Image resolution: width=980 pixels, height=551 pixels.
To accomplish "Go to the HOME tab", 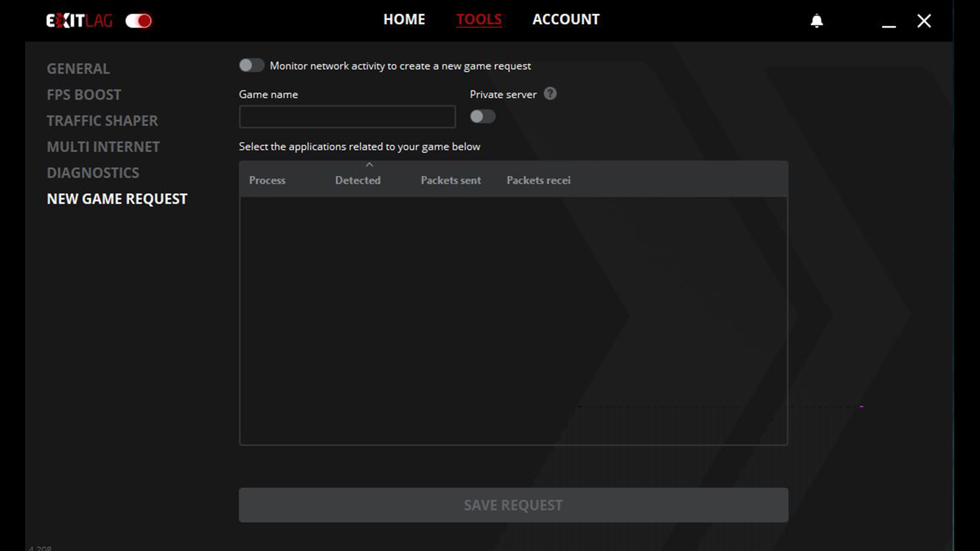I will tap(404, 20).
